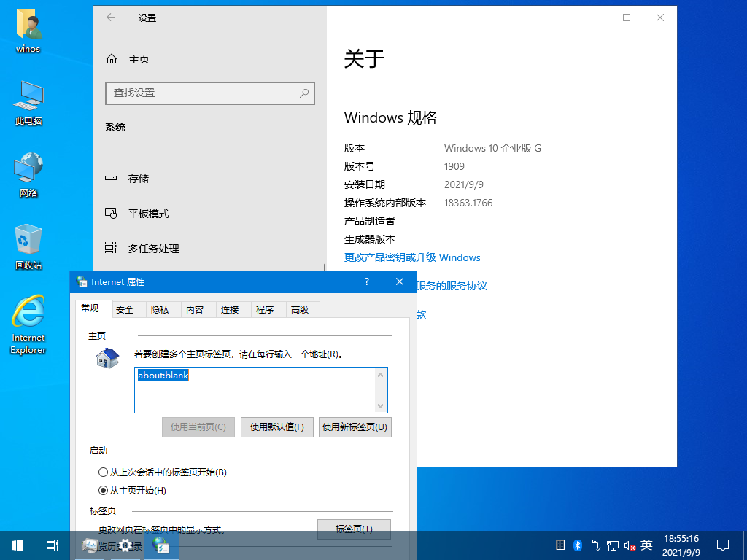Click the up arrow of address box scrollbar
This screenshot has width=747, height=560.
coord(380,375)
